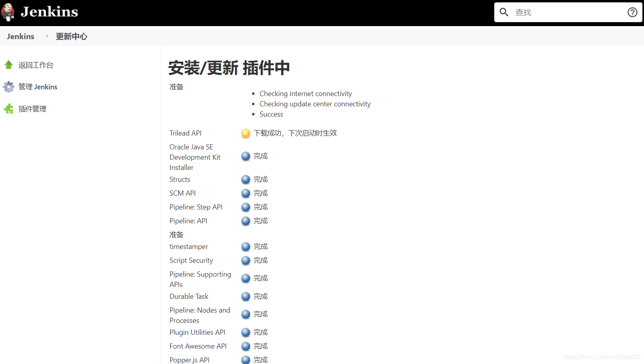Select the Script Security plugin name
This screenshot has height=364, width=644.
191,260
